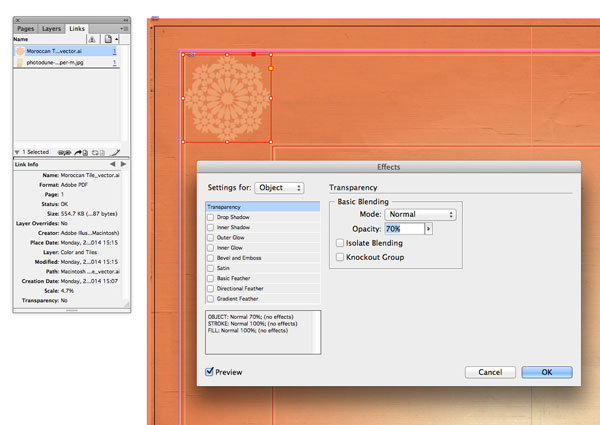600x425 pixels.
Task: Enable the Satin effect checkbox
Action: (x=210, y=268)
